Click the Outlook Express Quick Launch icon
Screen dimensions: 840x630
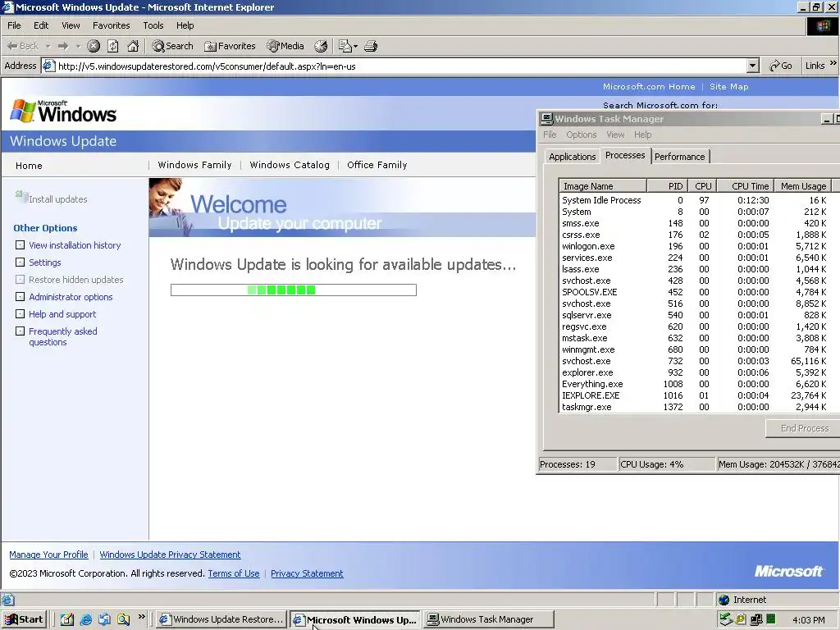coord(104,619)
